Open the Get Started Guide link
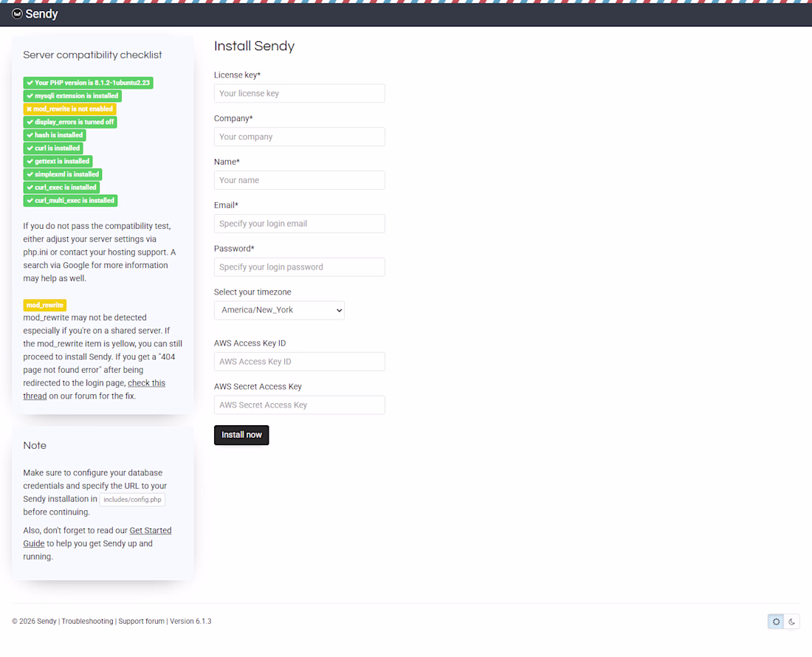Image resolution: width=812 pixels, height=657 pixels. point(150,531)
